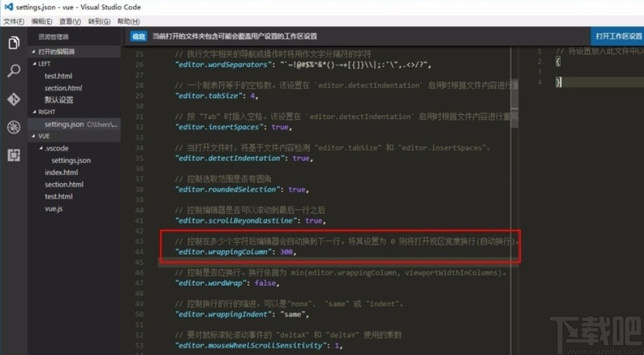
Task: Click the "editor.wrappingIndent" key
Action: (223, 314)
